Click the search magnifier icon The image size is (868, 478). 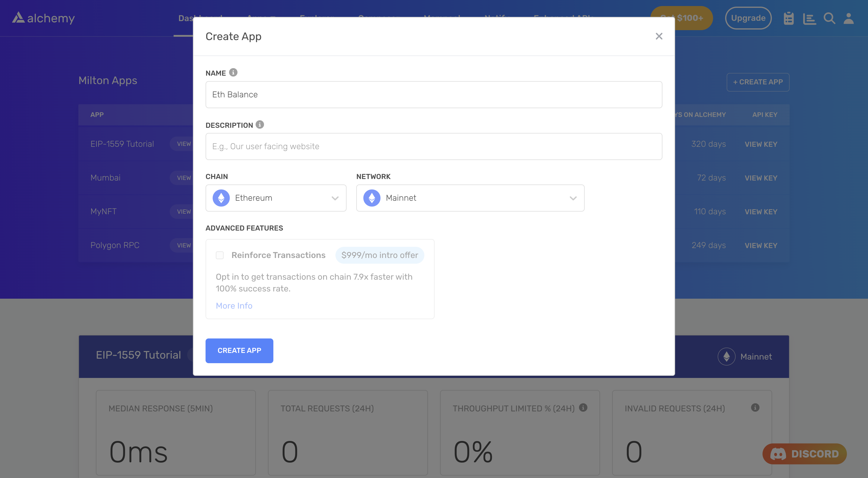tap(829, 18)
